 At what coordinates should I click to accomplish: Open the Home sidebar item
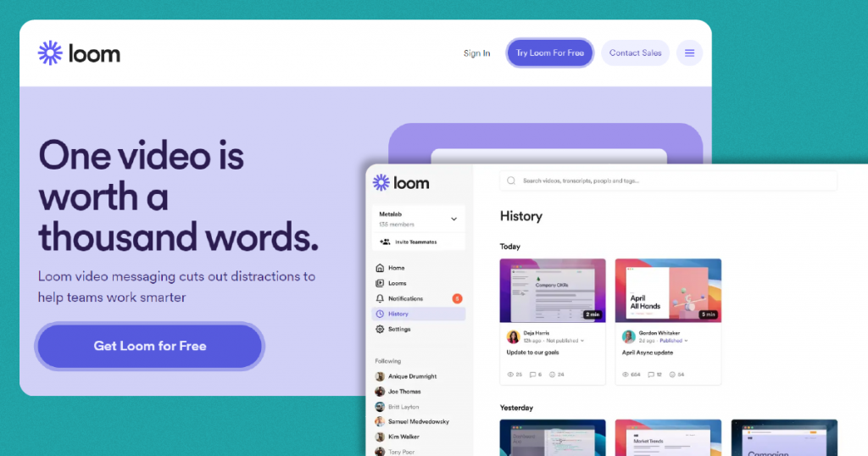click(x=419, y=268)
